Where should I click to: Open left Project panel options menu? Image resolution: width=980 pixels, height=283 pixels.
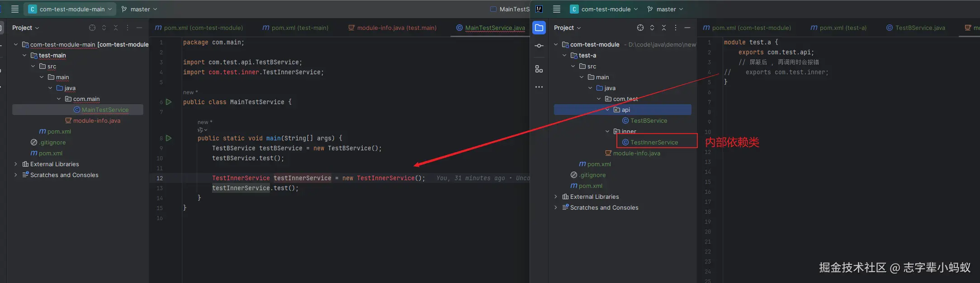(x=128, y=28)
